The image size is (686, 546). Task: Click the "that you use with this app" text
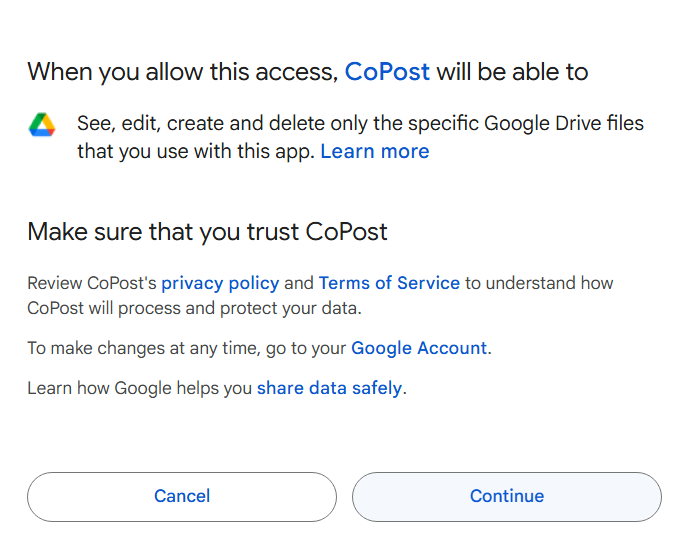pos(196,152)
